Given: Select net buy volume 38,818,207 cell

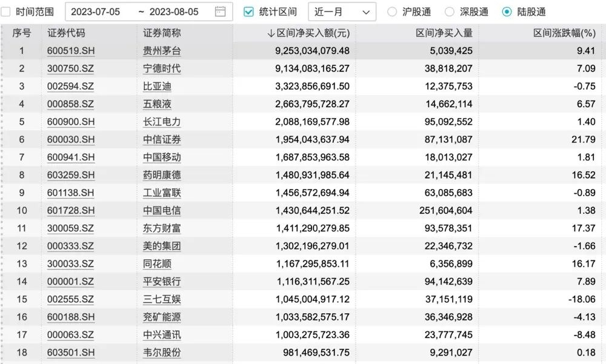Looking at the screenshot, I should point(448,68).
